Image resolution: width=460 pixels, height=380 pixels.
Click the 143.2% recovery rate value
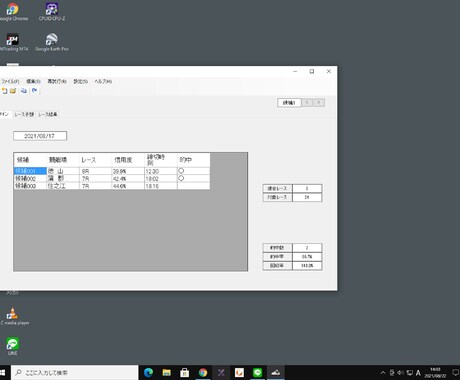click(307, 266)
